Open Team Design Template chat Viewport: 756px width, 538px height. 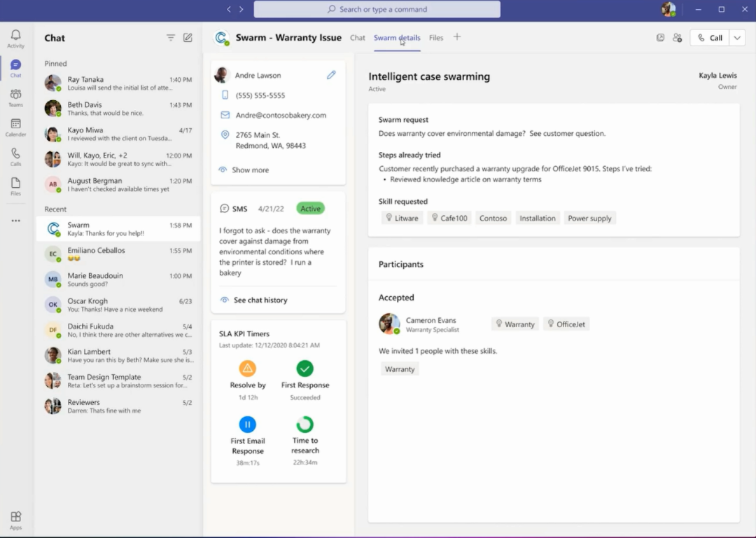(x=118, y=380)
